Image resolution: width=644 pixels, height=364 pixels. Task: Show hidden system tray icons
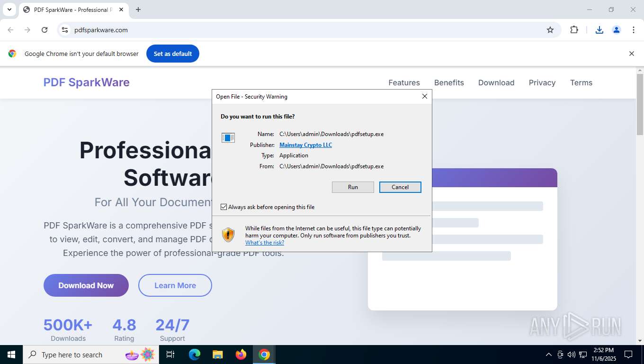coord(549,355)
